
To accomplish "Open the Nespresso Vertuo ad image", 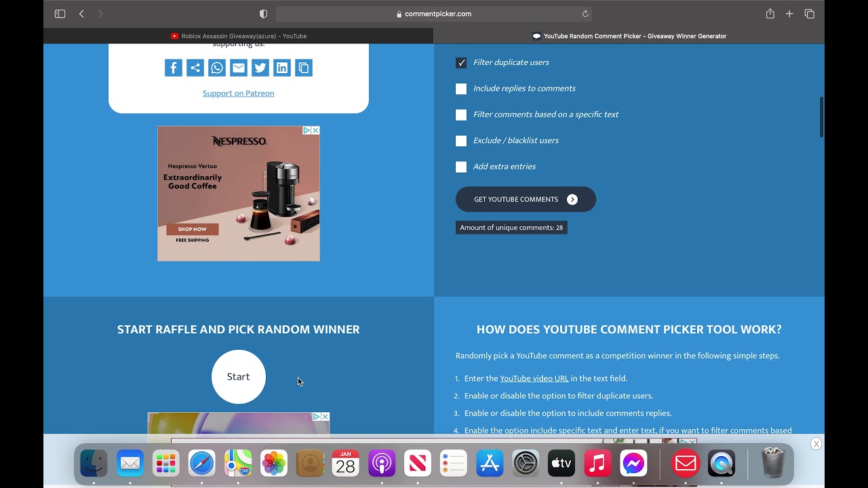I will [x=239, y=193].
